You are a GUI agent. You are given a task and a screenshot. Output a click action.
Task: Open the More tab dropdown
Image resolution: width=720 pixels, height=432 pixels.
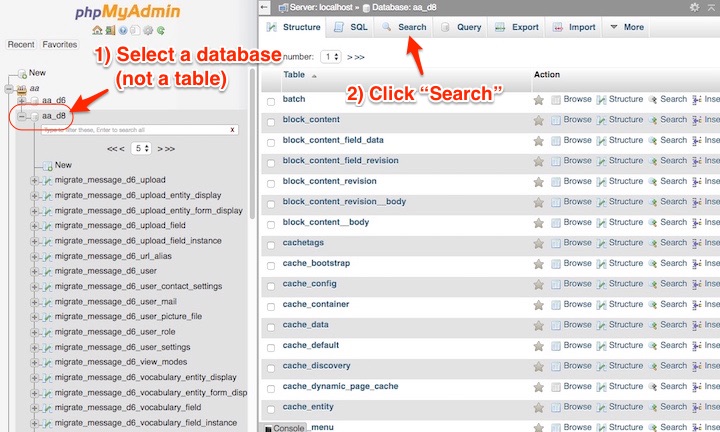[627, 27]
